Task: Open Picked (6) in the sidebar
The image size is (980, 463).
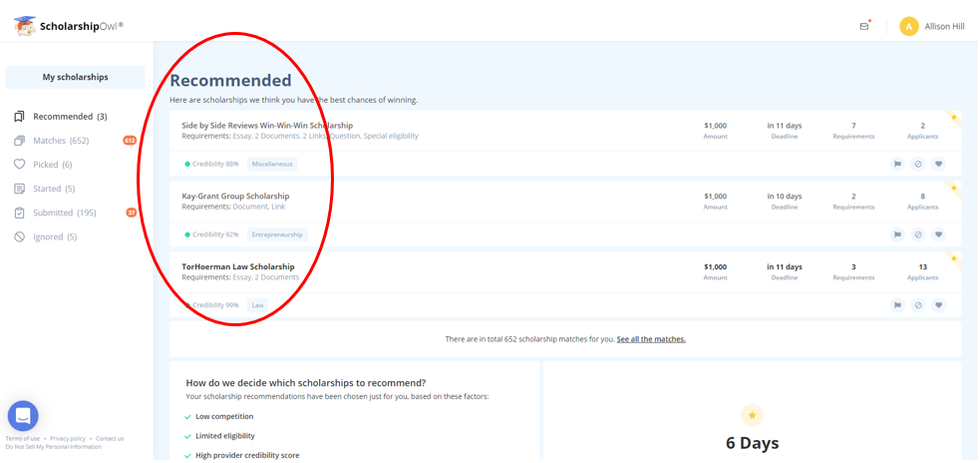Action: tap(53, 165)
